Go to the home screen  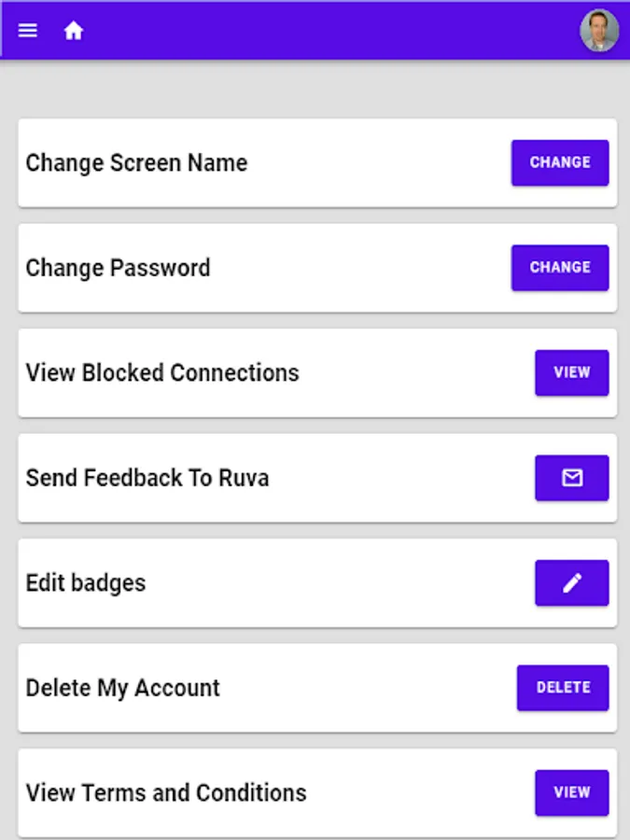[x=74, y=31]
